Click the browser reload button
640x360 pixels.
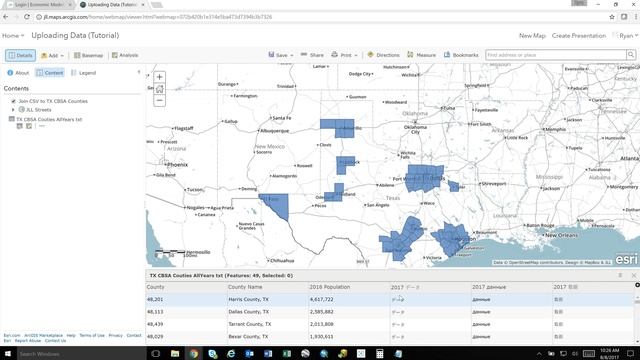[x=27, y=17]
